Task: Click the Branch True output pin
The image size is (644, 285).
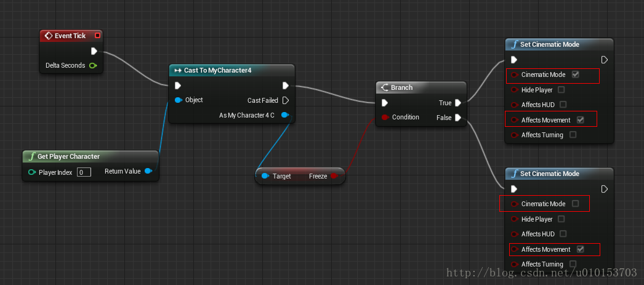Action: coord(458,103)
